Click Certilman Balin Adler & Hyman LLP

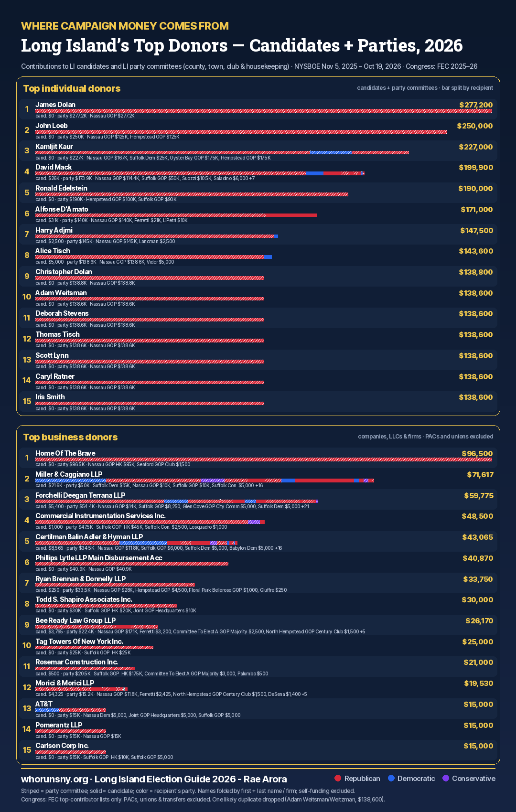tap(89, 537)
